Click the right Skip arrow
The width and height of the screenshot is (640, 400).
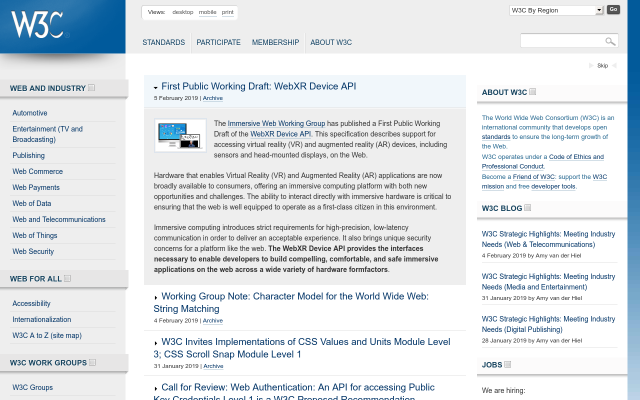(x=614, y=65)
